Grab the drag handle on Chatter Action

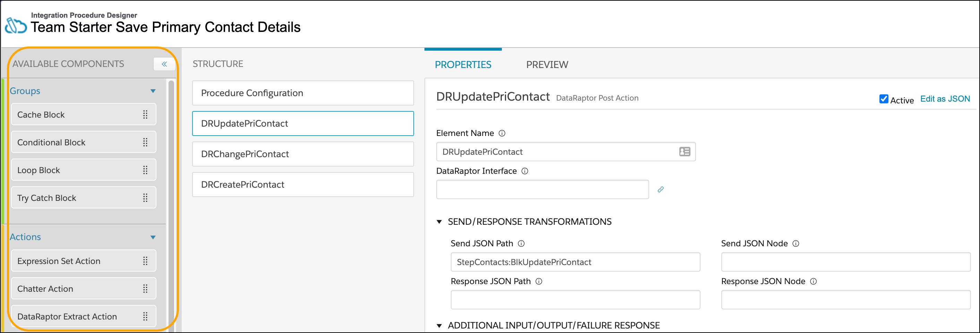click(145, 289)
